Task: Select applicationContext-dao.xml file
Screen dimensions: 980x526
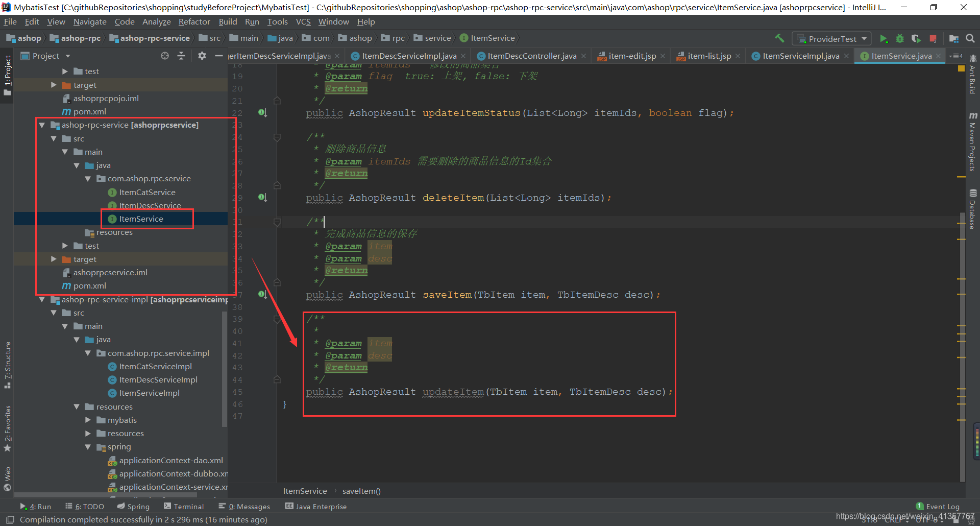Action: click(171, 461)
